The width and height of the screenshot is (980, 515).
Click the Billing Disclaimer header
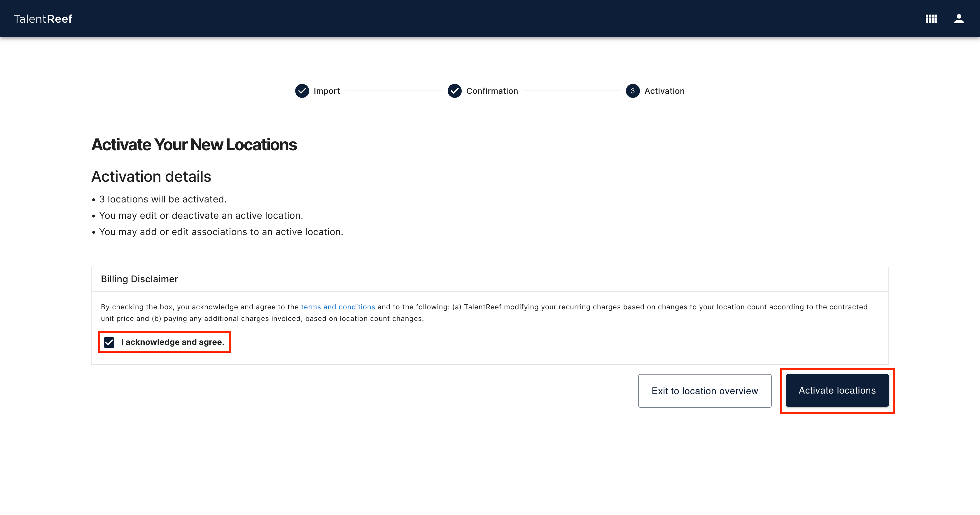pyautogui.click(x=139, y=279)
